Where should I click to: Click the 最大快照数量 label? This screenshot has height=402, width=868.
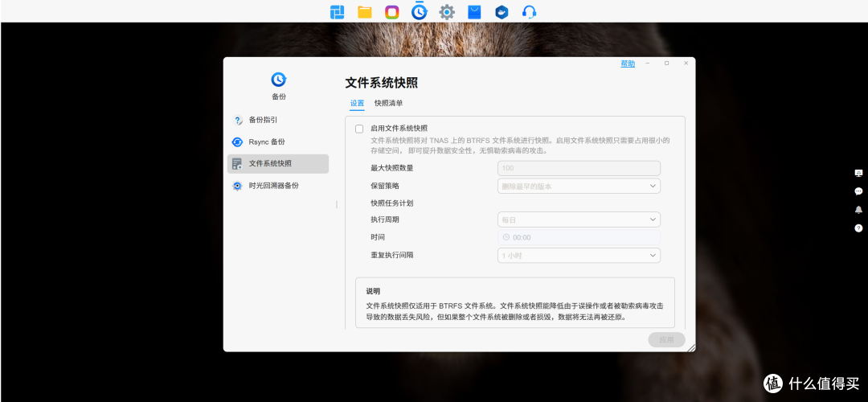(x=392, y=168)
